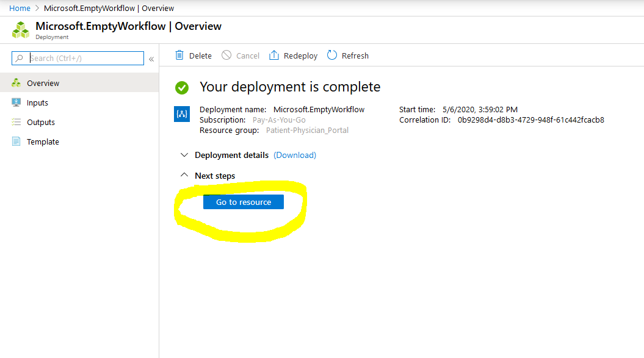
Task: Click the Refresh toolbar button label
Action: [355, 56]
